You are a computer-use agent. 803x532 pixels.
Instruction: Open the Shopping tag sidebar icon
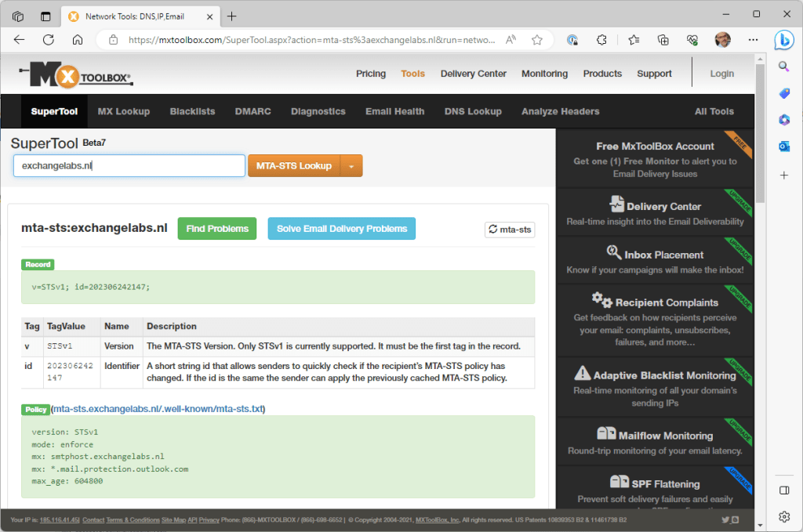pyautogui.click(x=783, y=93)
